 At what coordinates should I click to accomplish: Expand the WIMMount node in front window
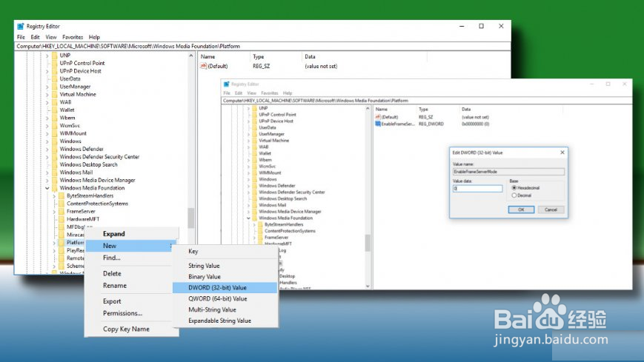coord(47,133)
